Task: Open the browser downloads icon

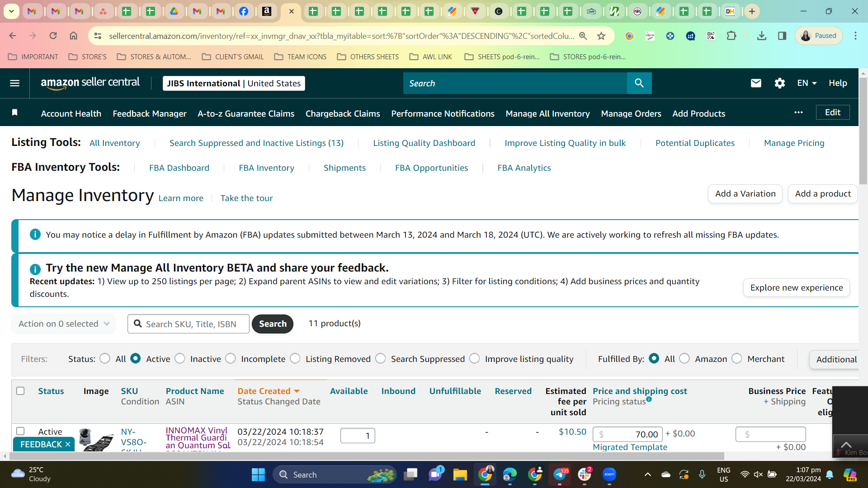Action: coord(762,36)
